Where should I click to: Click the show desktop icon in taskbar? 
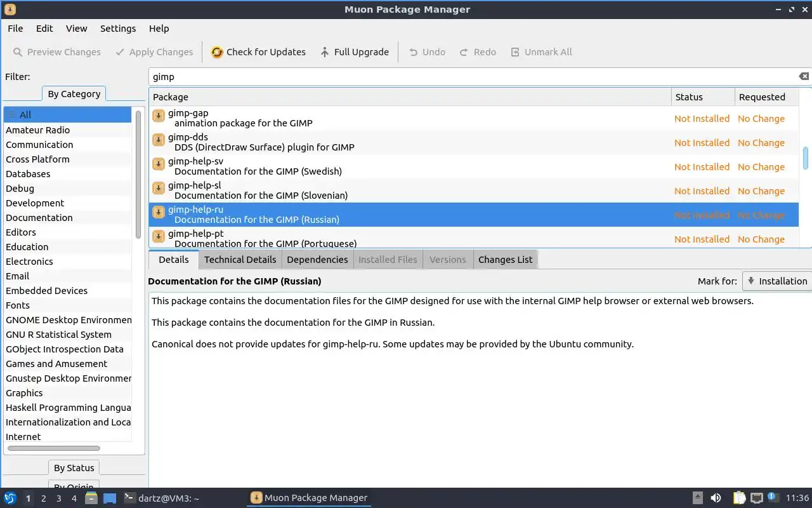coord(110,498)
